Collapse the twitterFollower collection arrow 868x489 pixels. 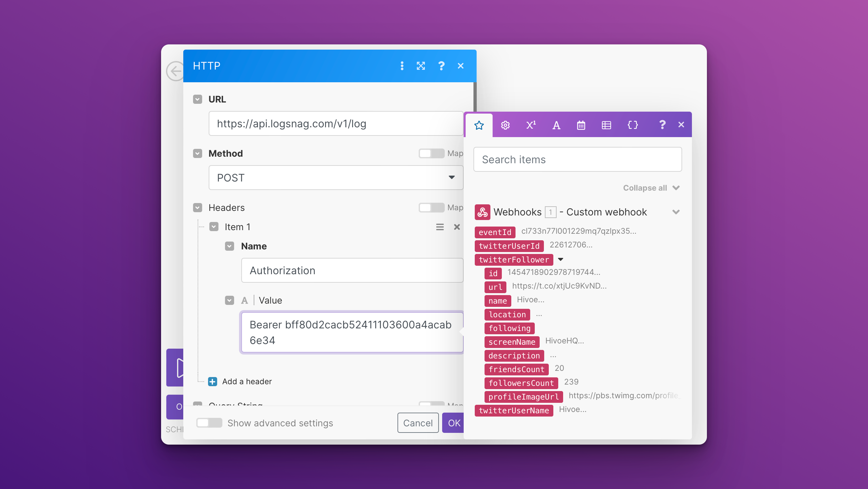coord(561,259)
